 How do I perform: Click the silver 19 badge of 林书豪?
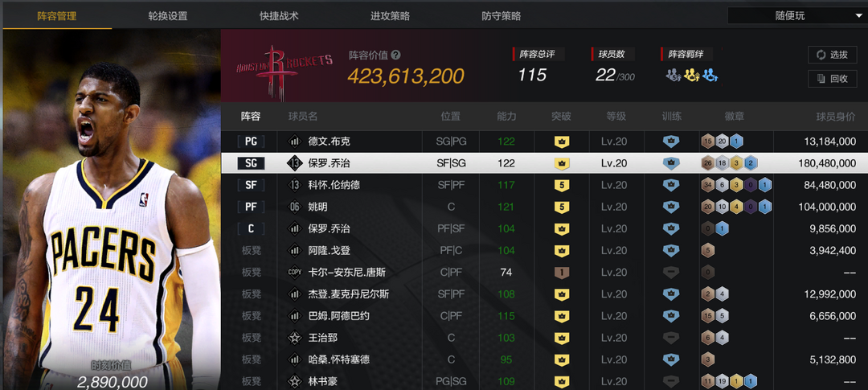(x=722, y=382)
